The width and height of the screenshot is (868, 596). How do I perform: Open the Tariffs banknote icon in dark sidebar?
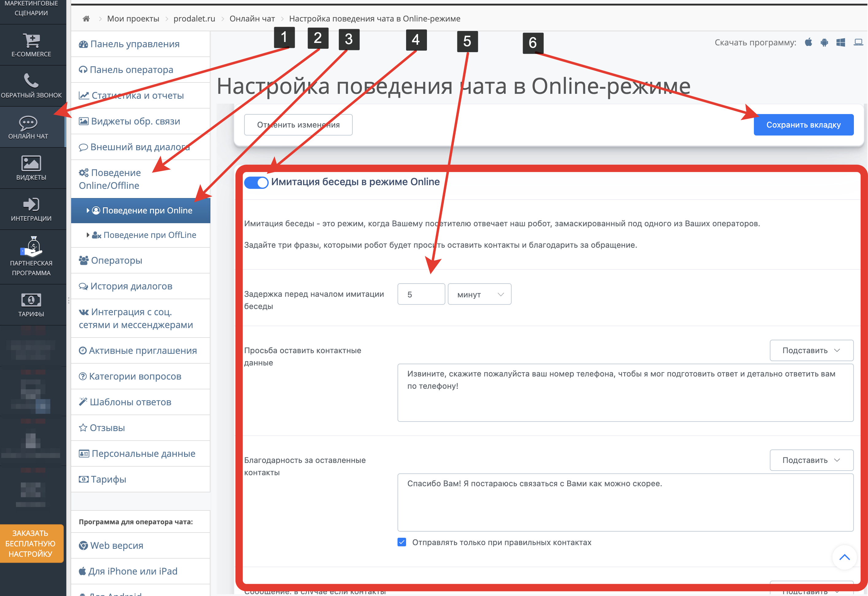[x=31, y=300]
